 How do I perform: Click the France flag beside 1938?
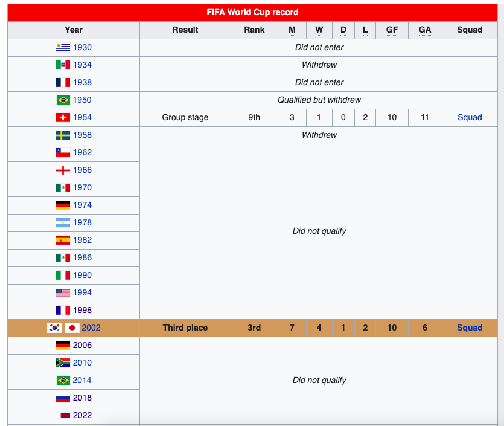coord(63,82)
